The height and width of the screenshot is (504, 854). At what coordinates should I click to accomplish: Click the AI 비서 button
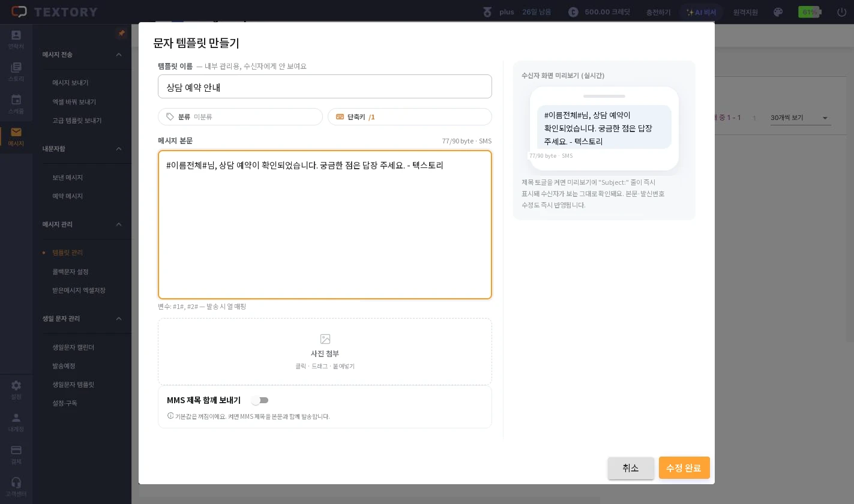(701, 12)
